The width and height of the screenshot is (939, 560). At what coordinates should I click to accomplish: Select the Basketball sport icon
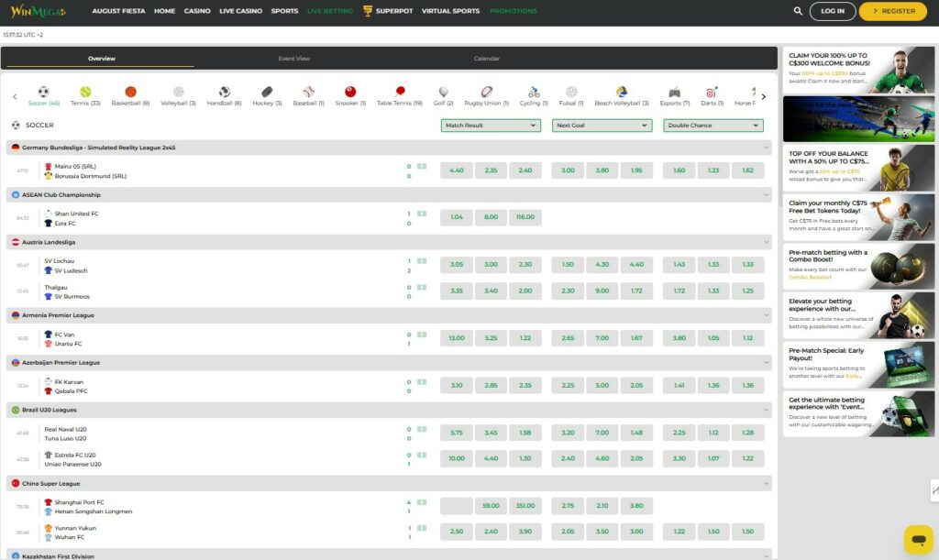[x=130, y=92]
